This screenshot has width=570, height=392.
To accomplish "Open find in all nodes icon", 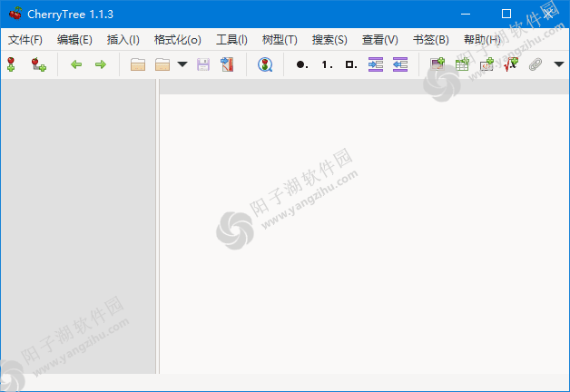I will 265,64.
